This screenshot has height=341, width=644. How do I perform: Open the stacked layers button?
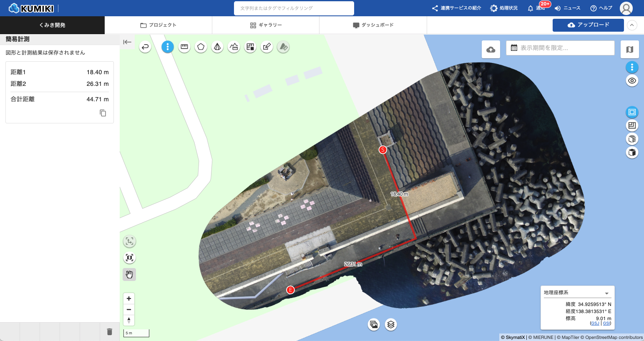pyautogui.click(x=391, y=324)
